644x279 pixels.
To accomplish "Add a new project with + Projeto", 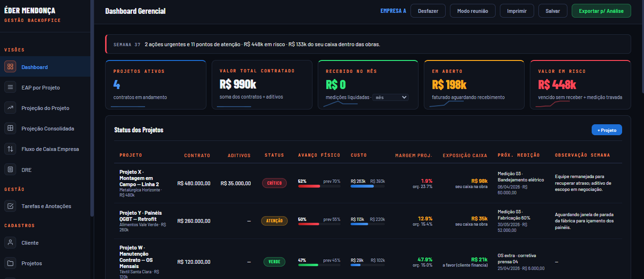I will (606, 130).
